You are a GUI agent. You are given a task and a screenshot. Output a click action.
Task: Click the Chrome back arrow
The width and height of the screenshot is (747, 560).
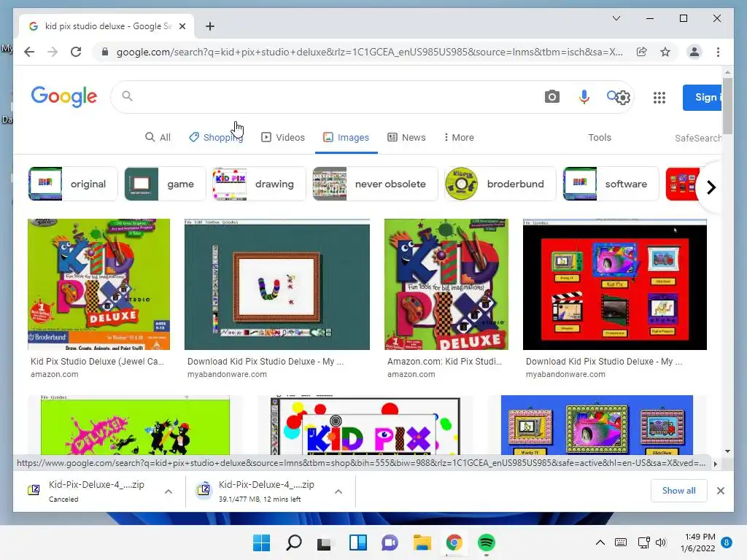[x=29, y=52]
